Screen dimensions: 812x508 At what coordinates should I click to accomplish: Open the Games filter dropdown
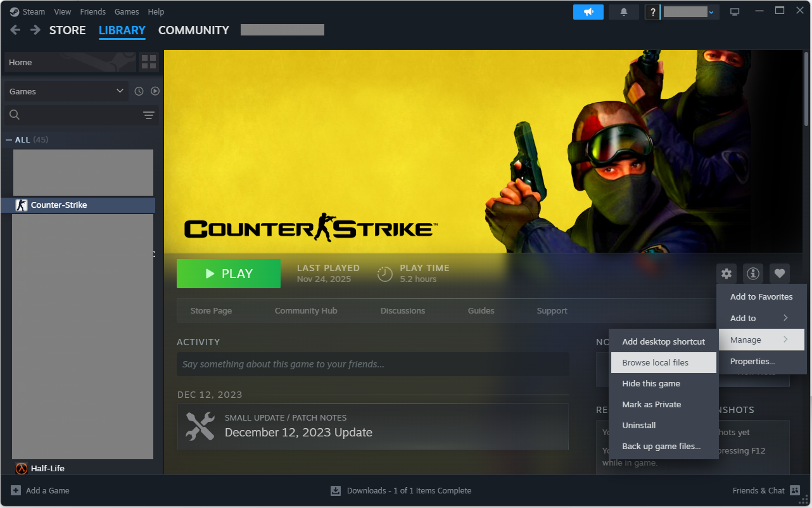coord(67,91)
